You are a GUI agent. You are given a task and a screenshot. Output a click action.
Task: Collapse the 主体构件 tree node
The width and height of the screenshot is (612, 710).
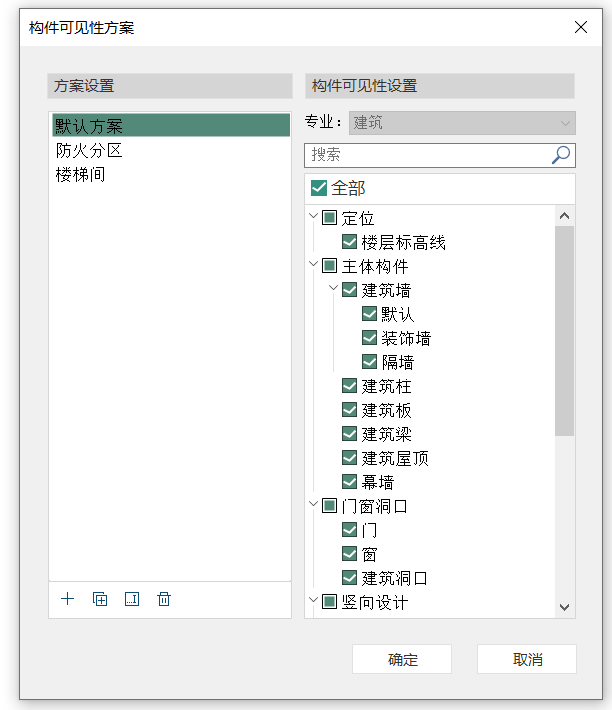(314, 266)
